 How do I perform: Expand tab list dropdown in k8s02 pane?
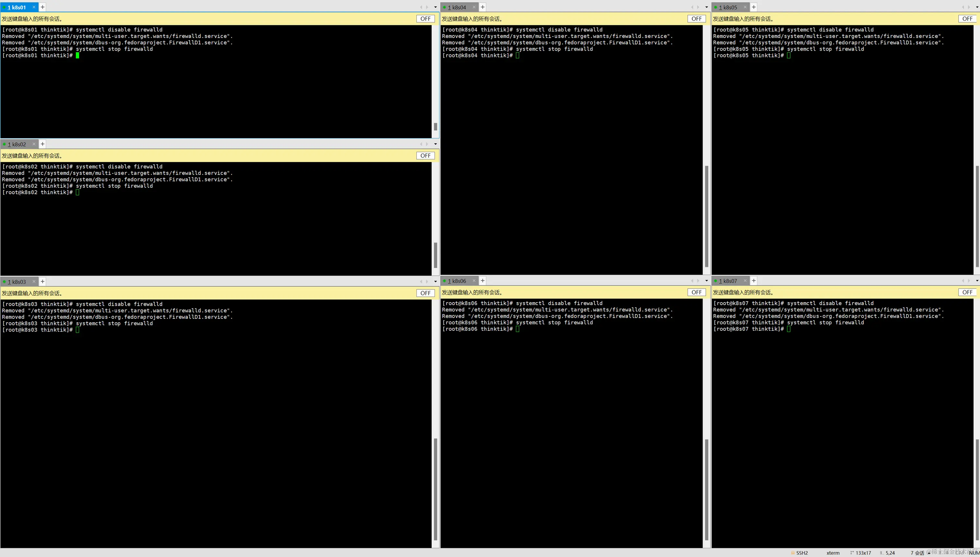[x=435, y=144]
